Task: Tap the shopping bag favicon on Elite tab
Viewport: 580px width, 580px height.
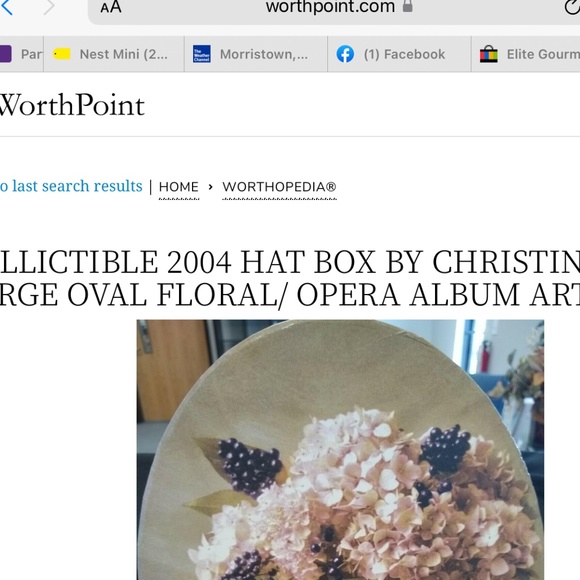Action: (x=489, y=54)
